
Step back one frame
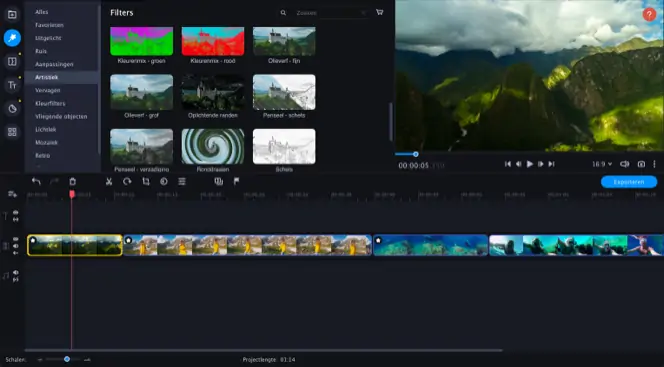coord(518,164)
